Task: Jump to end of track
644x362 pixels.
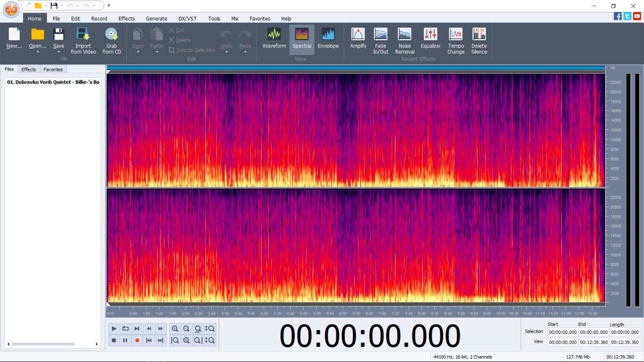Action: pyautogui.click(x=160, y=340)
